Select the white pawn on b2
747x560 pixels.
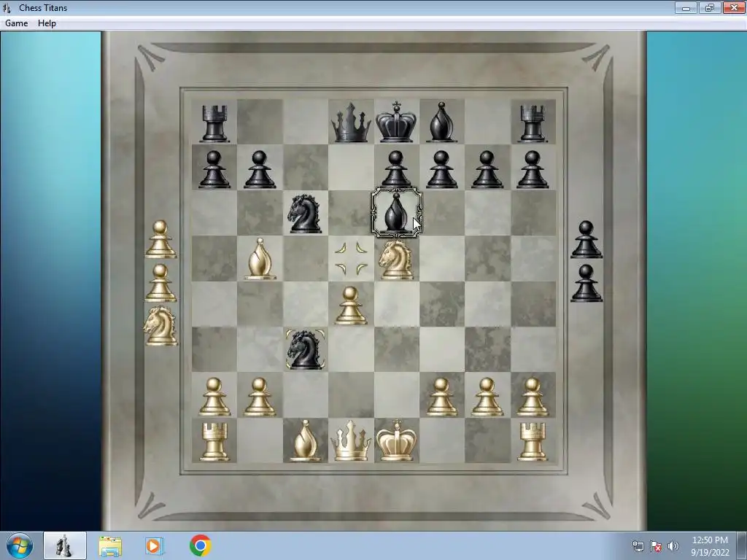click(260, 397)
